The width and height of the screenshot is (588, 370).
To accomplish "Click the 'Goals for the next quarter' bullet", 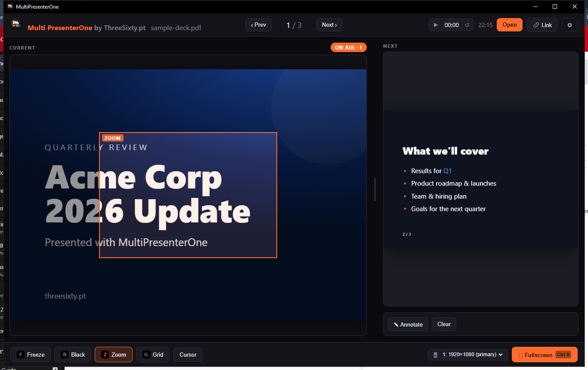I will click(449, 209).
